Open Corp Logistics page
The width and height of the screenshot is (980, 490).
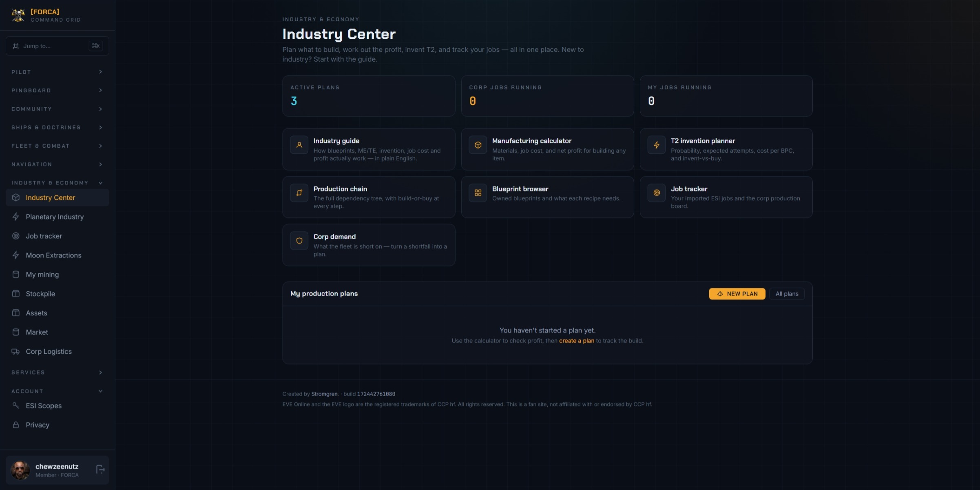click(57, 351)
